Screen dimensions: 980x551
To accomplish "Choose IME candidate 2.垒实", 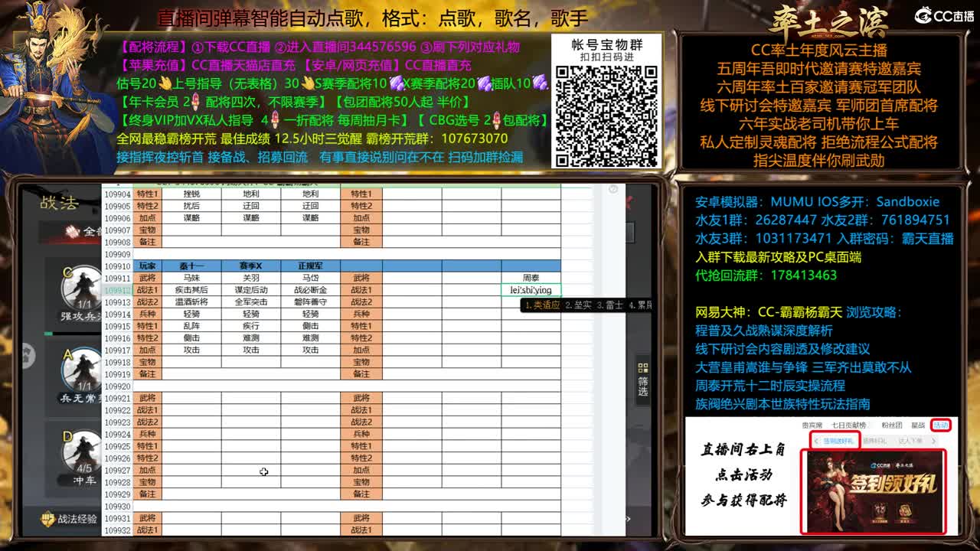I will pyautogui.click(x=580, y=305).
